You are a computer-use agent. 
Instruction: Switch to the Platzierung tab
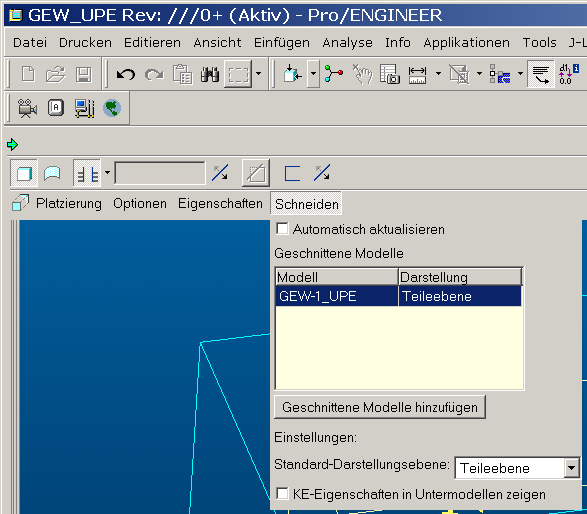tap(69, 204)
